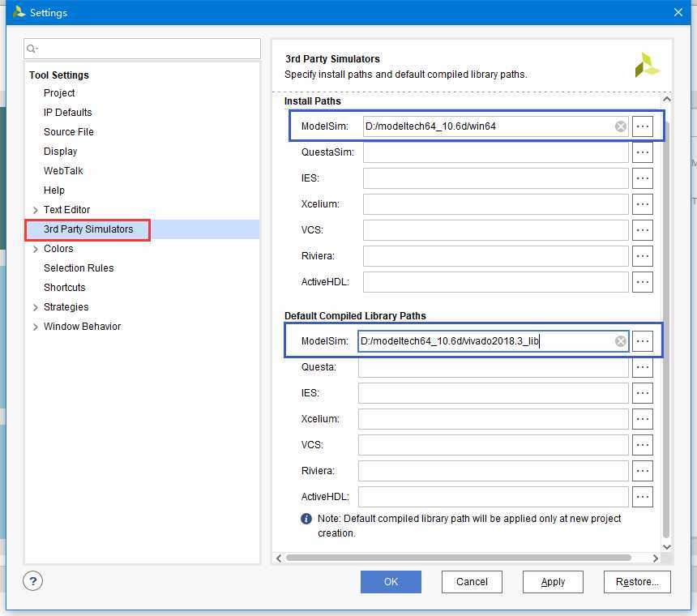Click VCS compiled library path field

(494, 445)
